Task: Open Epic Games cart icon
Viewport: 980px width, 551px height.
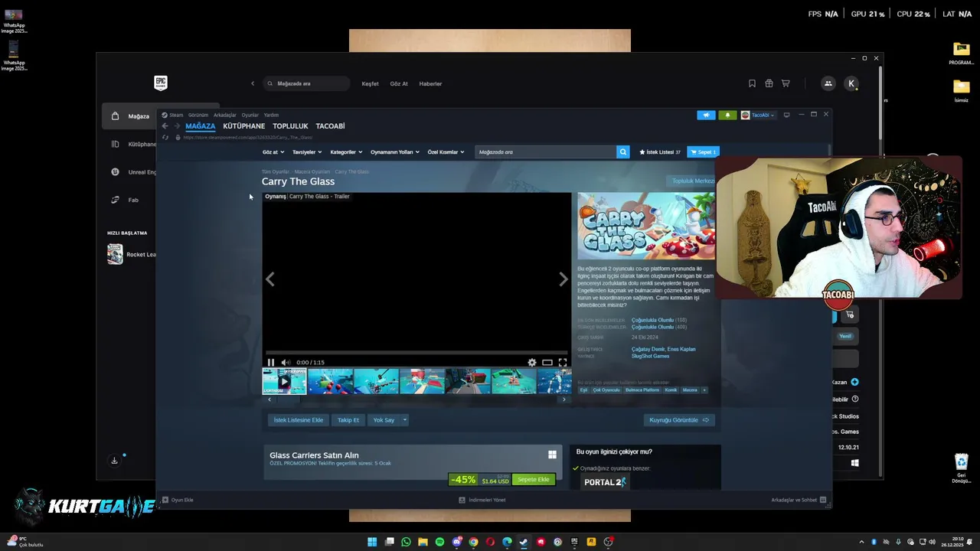Action: pyautogui.click(x=786, y=83)
